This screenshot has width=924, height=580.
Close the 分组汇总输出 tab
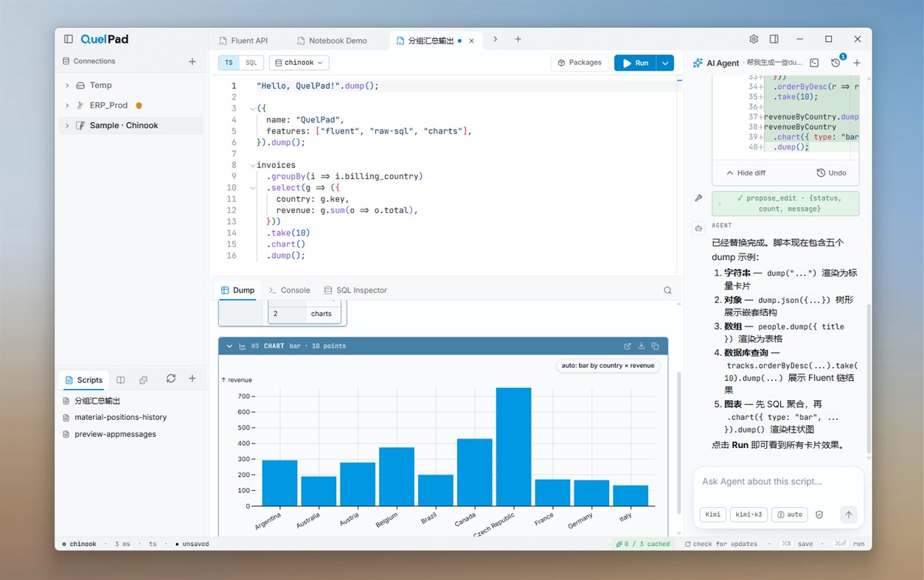pyautogui.click(x=471, y=41)
